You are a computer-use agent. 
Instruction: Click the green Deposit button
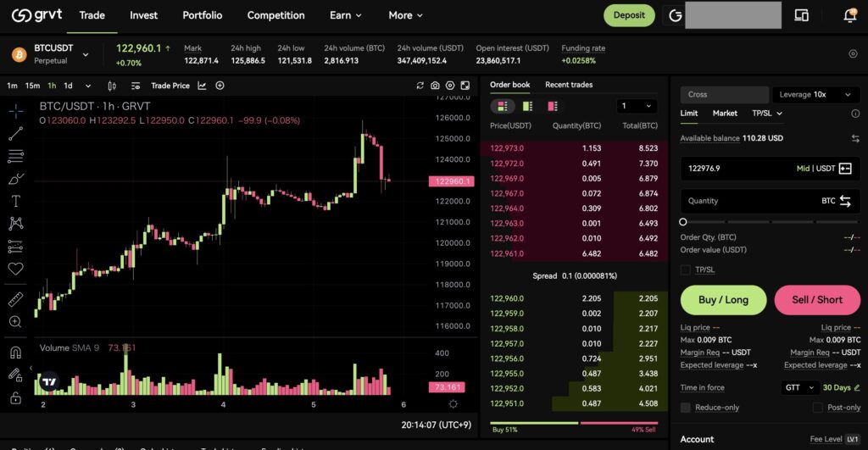pyautogui.click(x=629, y=15)
